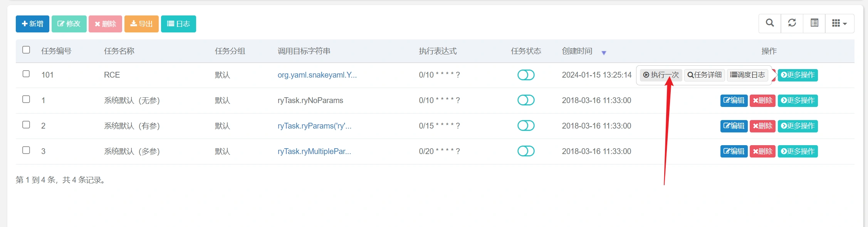Check the checkbox for task 101
Viewport: 868px width, 227px height.
(x=26, y=74)
